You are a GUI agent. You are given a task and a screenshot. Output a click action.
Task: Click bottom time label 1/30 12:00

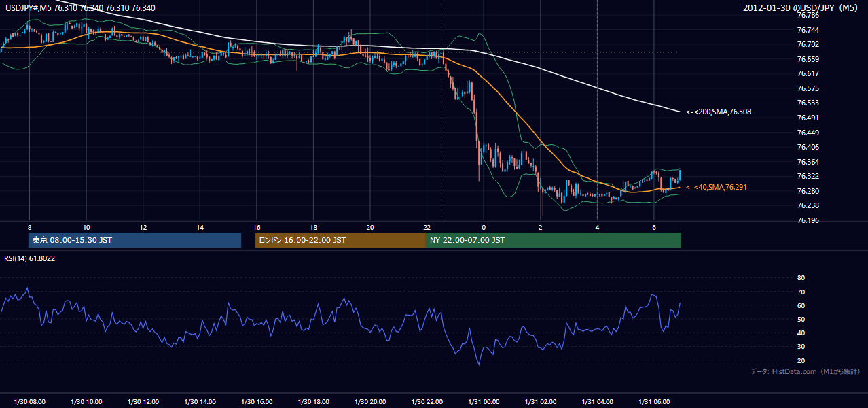pos(143,402)
